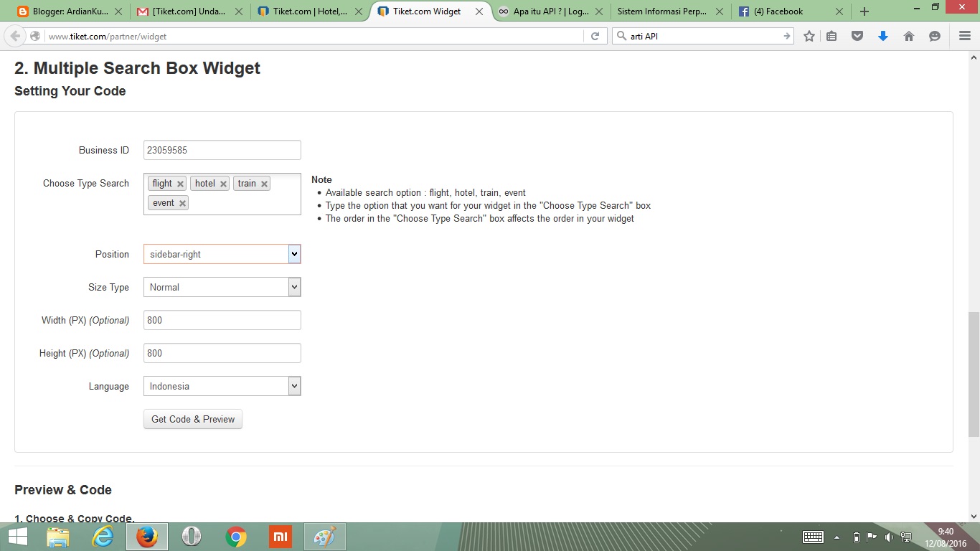980x551 pixels.
Task: Open the Mi app on taskbar
Action: click(280, 537)
